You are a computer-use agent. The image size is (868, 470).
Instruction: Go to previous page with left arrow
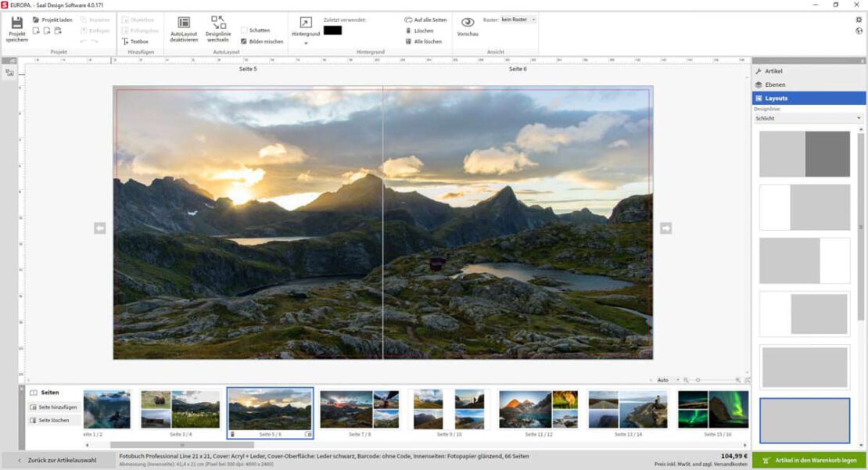pos(100,228)
